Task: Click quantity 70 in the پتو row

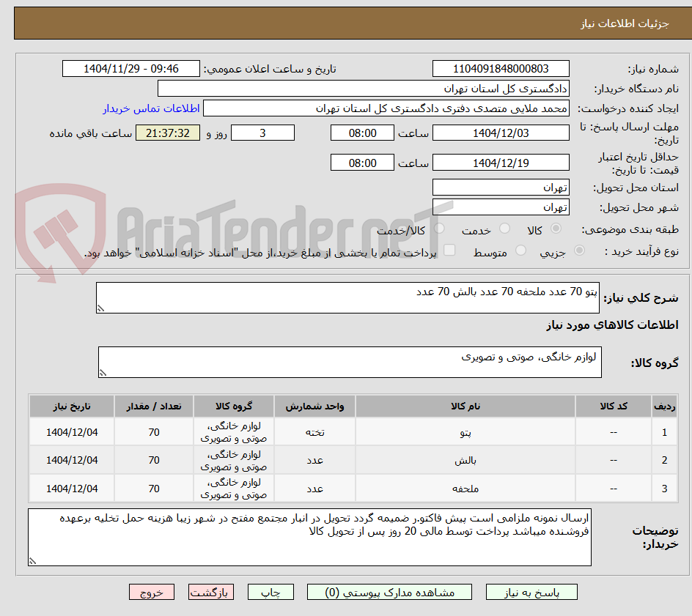Action: pyautogui.click(x=154, y=432)
